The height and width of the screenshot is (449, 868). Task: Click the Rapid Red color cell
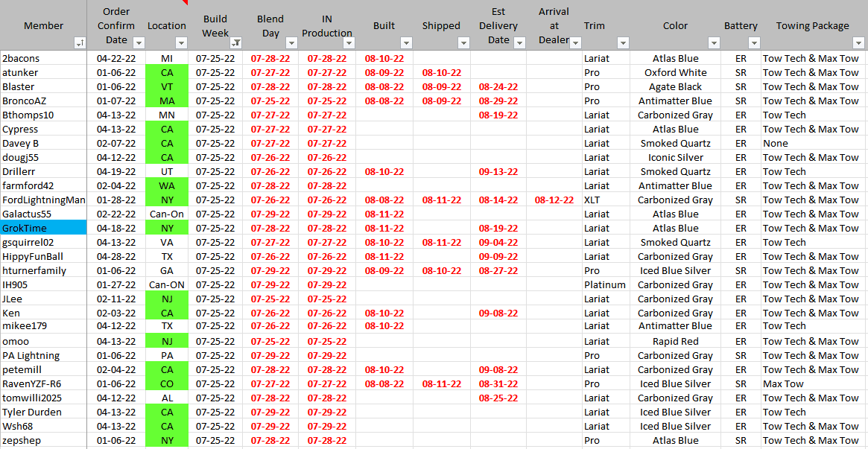click(675, 342)
